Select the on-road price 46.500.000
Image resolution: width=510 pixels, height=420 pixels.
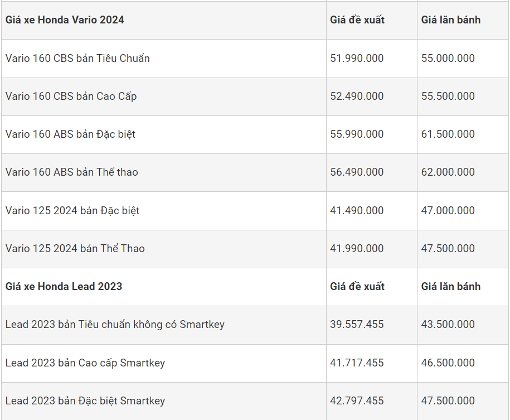pos(448,363)
